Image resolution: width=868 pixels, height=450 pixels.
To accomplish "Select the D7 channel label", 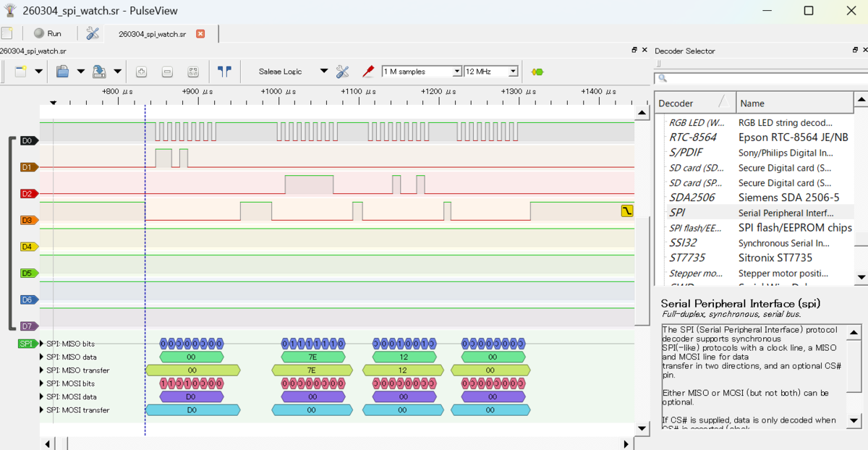I will point(28,326).
